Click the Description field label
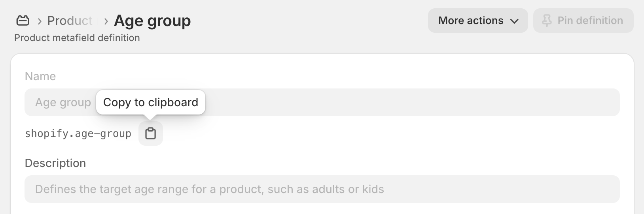This screenshot has width=644, height=214. coord(55,163)
